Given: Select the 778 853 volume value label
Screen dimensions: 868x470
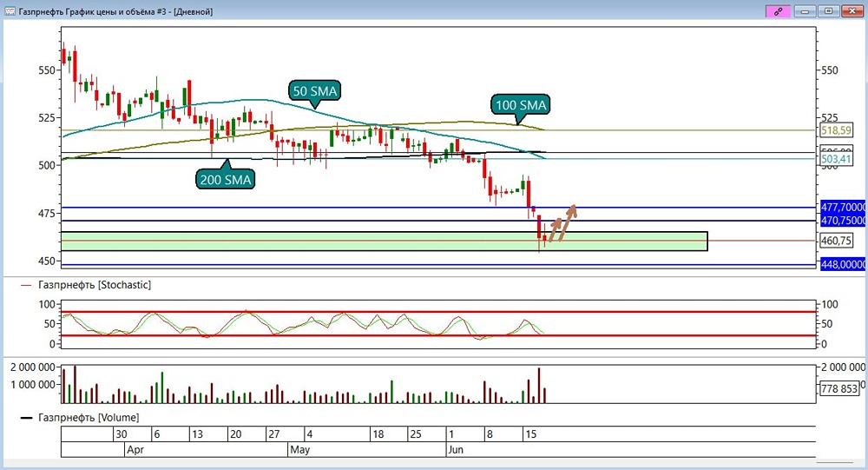Looking at the screenshot, I should click(839, 388).
